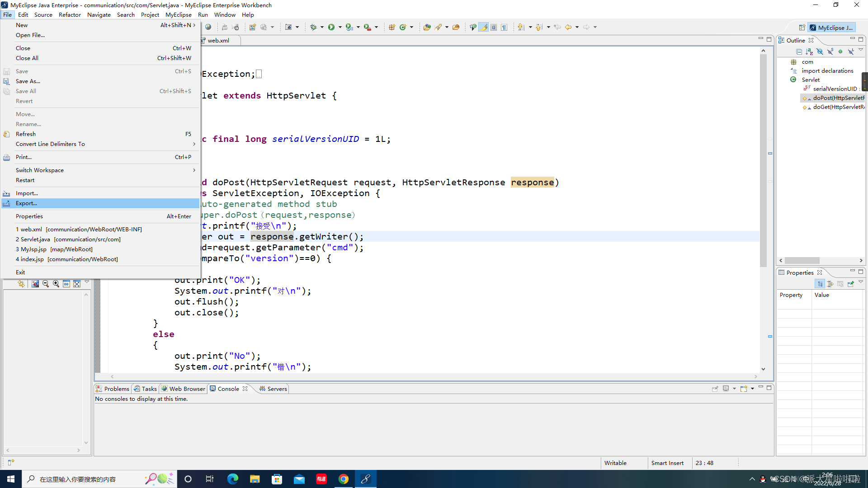This screenshot has width=868, height=488.
Task: Click the Zoom In magnifier icon
Action: 56,284
